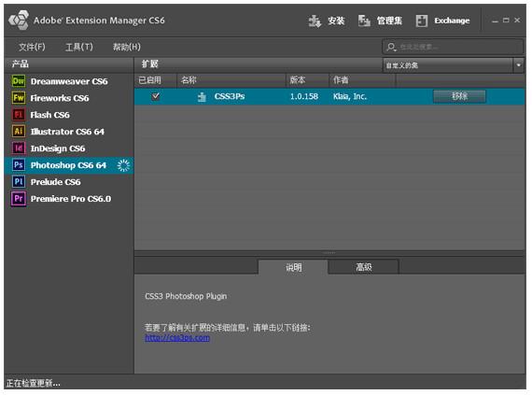Sort by 名称 column header
The height and width of the screenshot is (395, 532).
(x=231, y=80)
